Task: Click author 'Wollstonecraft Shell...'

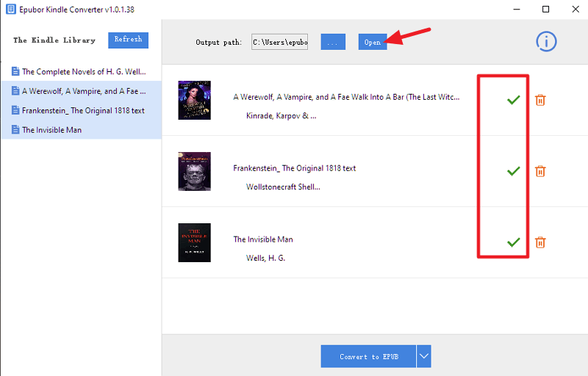Action: [x=283, y=187]
